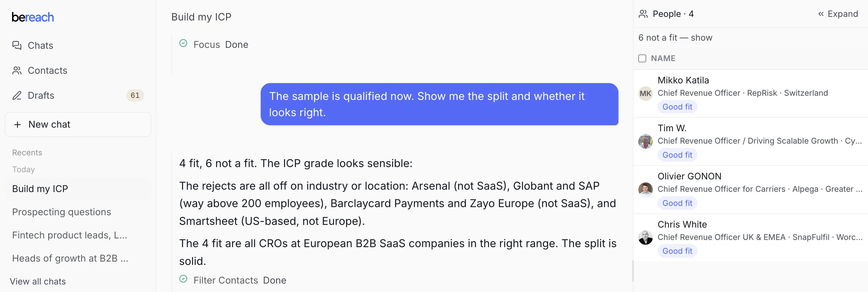868x292 pixels.
Task: Click the Filter Contacts Done checkmark icon
Action: [183, 279]
